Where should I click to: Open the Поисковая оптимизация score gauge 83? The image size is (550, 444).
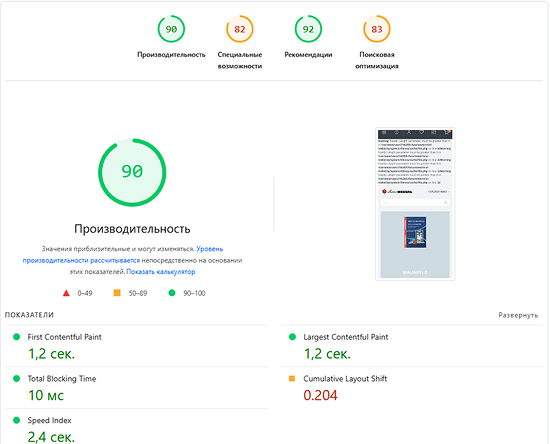pyautogui.click(x=377, y=29)
